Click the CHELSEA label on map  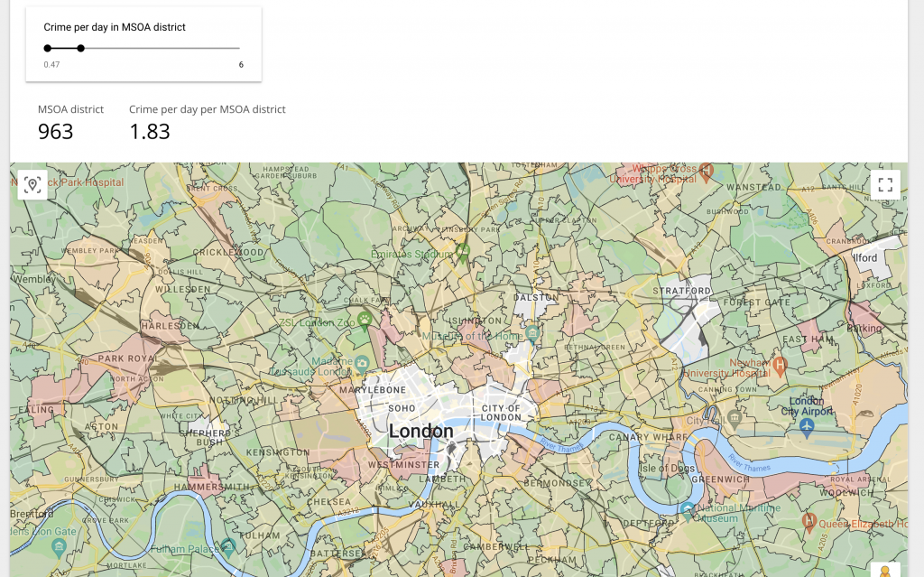point(329,502)
